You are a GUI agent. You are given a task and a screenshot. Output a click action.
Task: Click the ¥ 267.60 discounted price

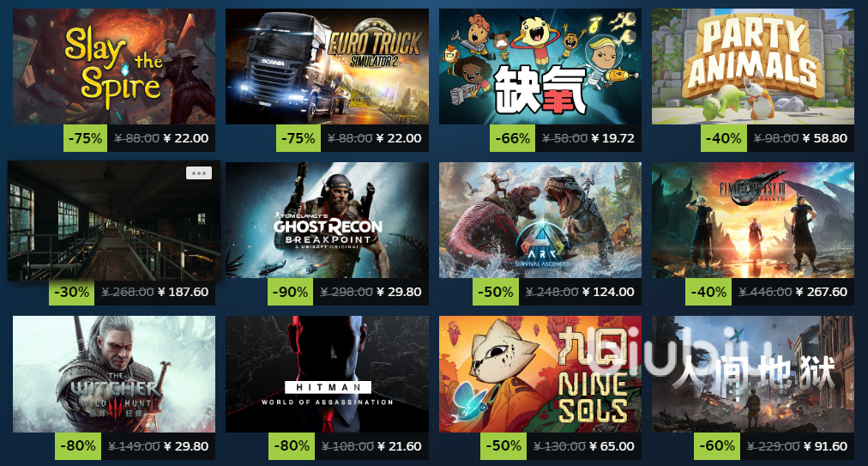(x=822, y=292)
